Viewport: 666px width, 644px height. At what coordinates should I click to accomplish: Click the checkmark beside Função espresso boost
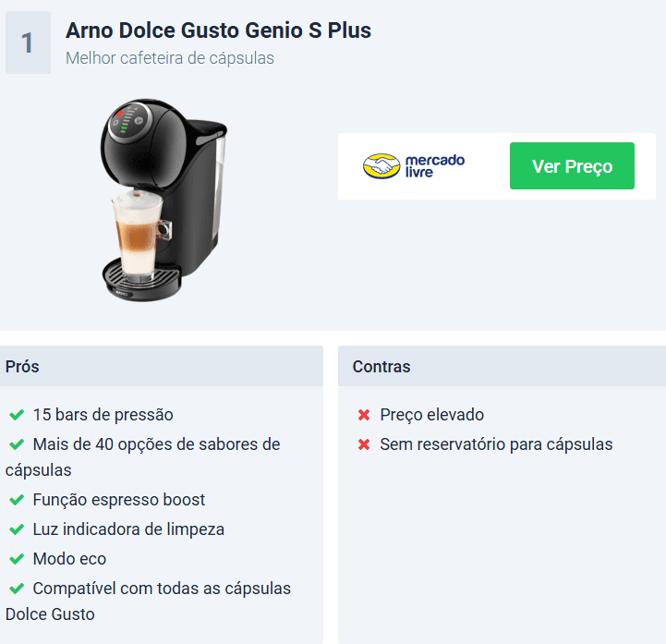tap(17, 500)
